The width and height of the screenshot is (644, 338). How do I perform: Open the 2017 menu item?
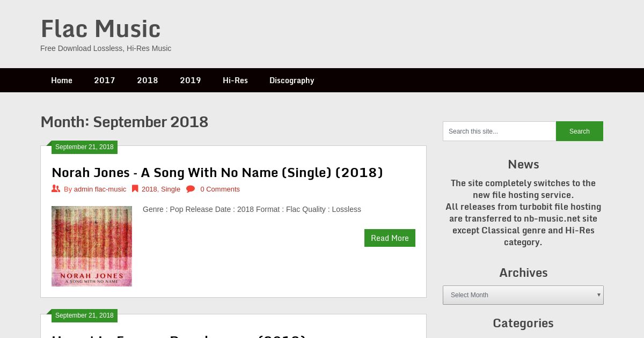pos(105,80)
